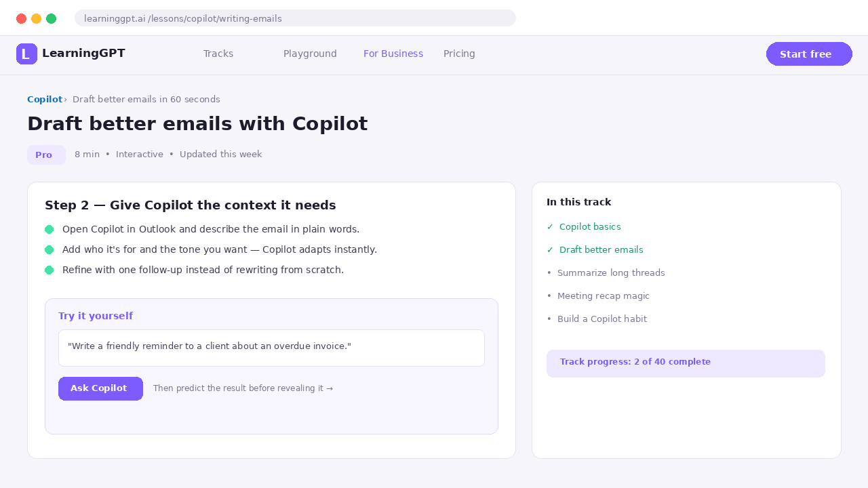Click the breadcrumb chevron after Copilot
The image size is (868, 488).
coord(66,100)
